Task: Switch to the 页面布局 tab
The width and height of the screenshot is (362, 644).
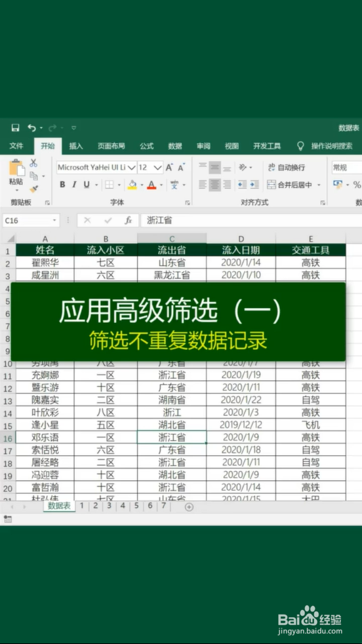Action: [x=111, y=146]
